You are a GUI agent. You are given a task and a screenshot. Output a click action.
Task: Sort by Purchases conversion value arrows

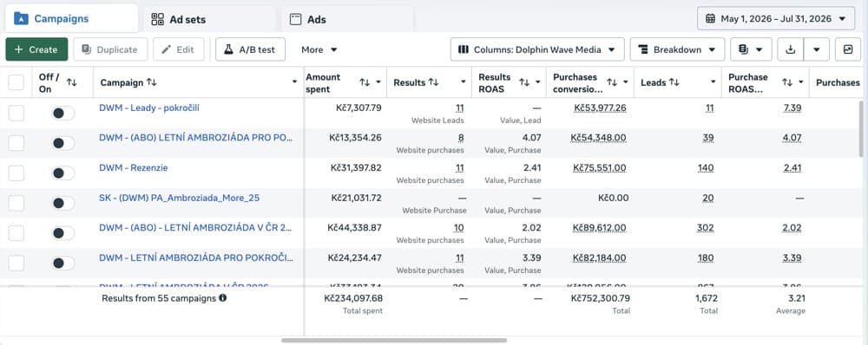click(x=612, y=82)
